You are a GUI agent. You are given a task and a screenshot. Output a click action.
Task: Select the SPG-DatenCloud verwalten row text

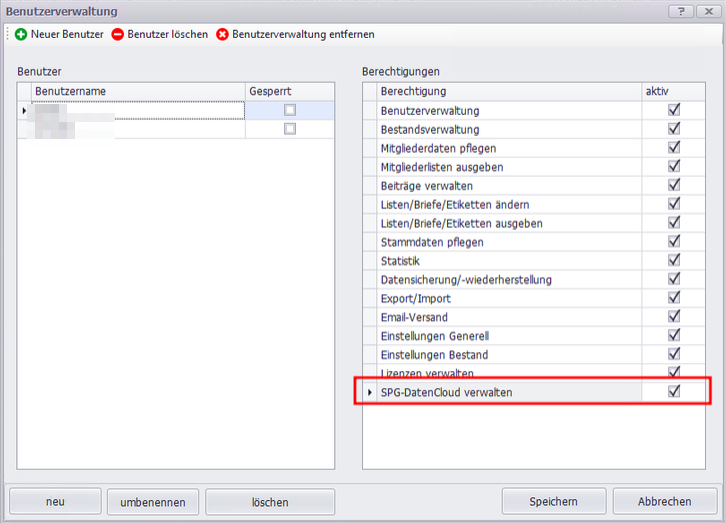pos(446,392)
